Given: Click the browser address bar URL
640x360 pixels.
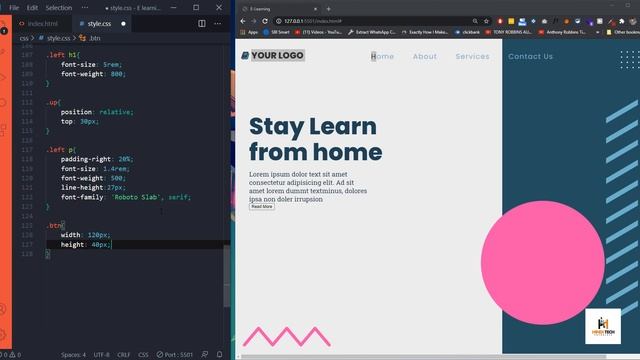Looking at the screenshot, I should [313, 21].
